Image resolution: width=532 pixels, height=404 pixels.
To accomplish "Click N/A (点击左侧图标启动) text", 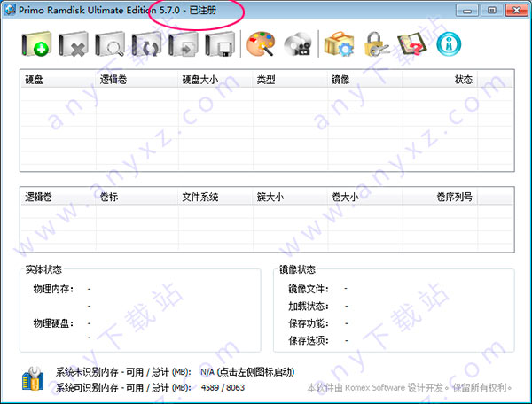I will point(247,372).
